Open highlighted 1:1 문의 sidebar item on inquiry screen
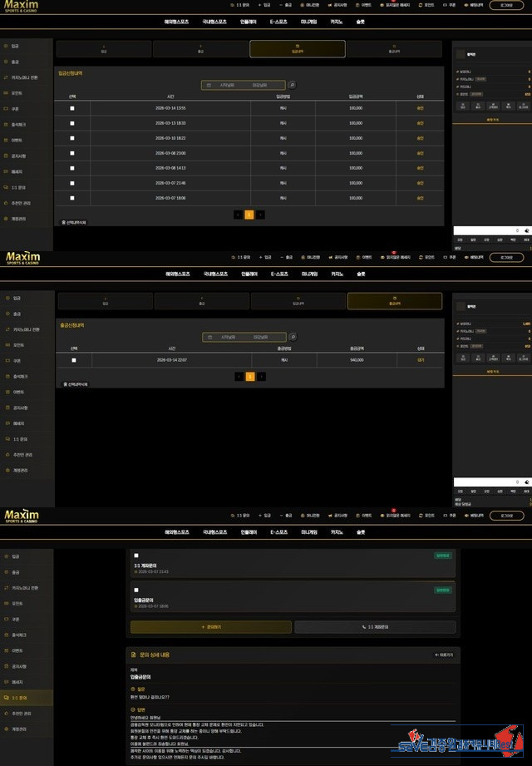This screenshot has width=532, height=766. pyautogui.click(x=27, y=698)
